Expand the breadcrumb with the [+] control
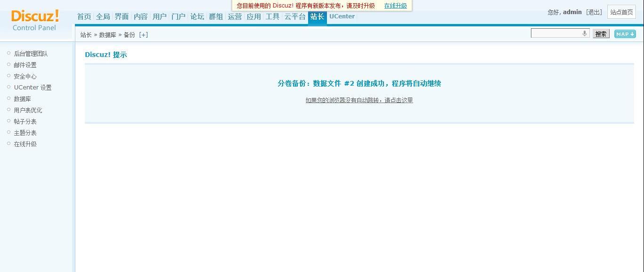 click(x=144, y=34)
